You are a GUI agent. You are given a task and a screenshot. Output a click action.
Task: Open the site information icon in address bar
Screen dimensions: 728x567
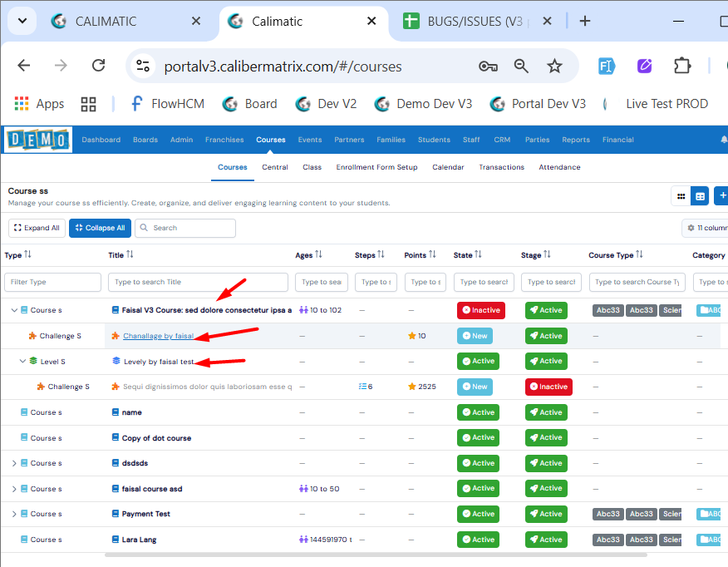(143, 66)
